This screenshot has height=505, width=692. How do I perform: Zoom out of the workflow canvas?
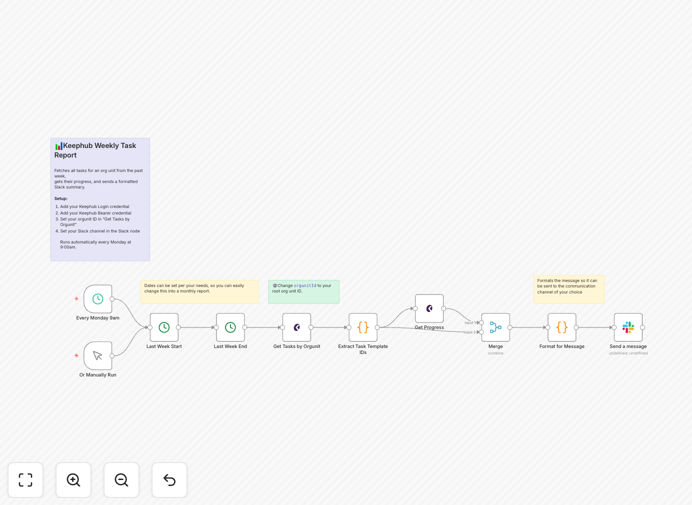pyautogui.click(x=121, y=480)
